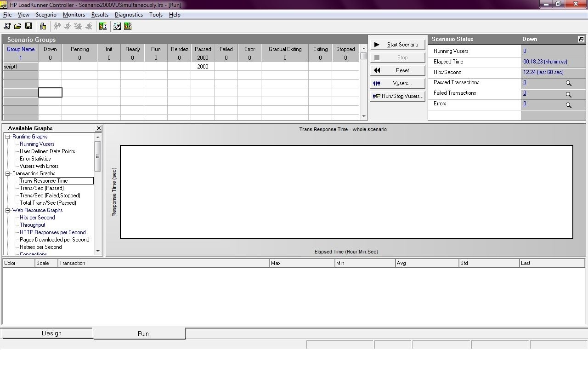This screenshot has width=588, height=368.
Task: Click the greyed Stop Vusers toolbar icon
Action: 89,26
